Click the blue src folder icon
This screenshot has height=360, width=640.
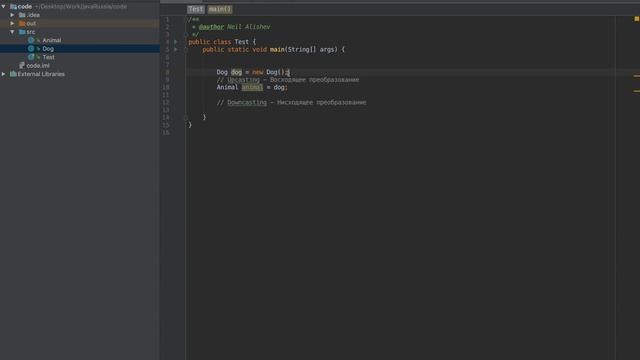(x=22, y=32)
